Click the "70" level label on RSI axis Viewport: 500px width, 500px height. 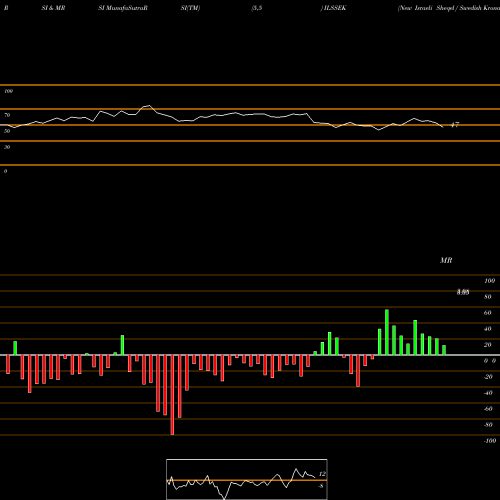7,115
